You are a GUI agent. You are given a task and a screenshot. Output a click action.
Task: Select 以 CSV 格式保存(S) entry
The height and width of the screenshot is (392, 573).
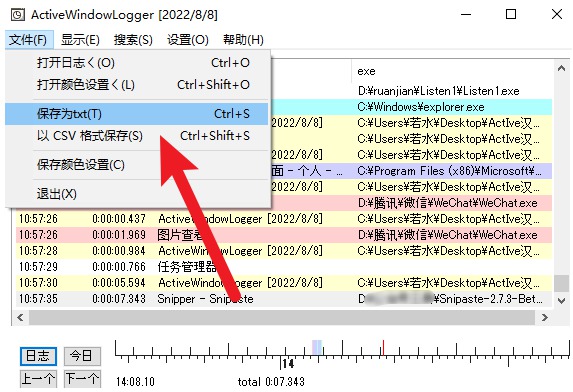(x=137, y=136)
